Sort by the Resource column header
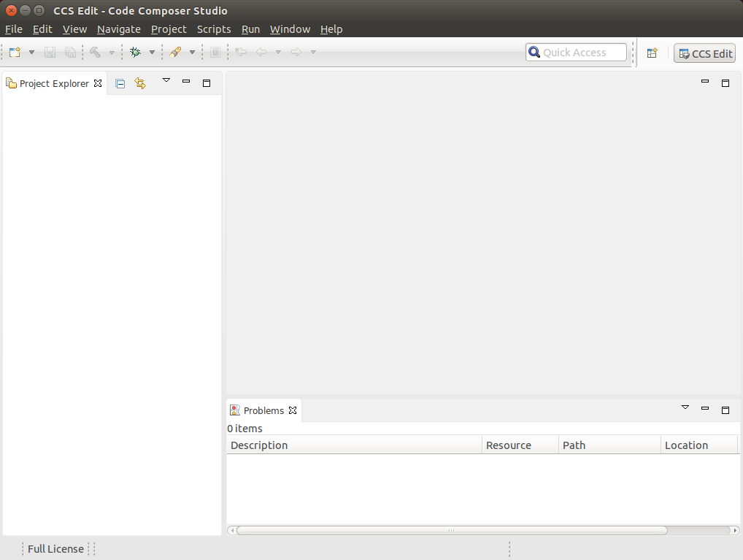743x560 pixels. (520, 445)
